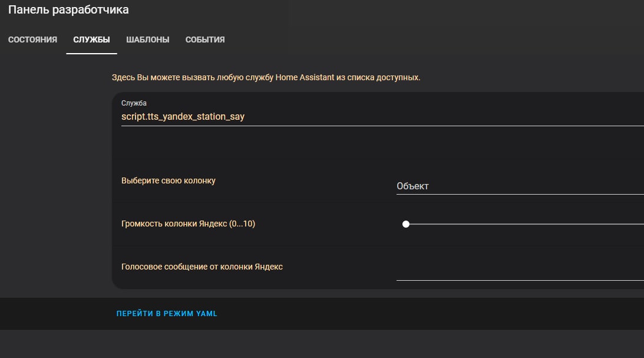Open the Объект entity picker
This screenshot has width=644, height=358.
520,186
